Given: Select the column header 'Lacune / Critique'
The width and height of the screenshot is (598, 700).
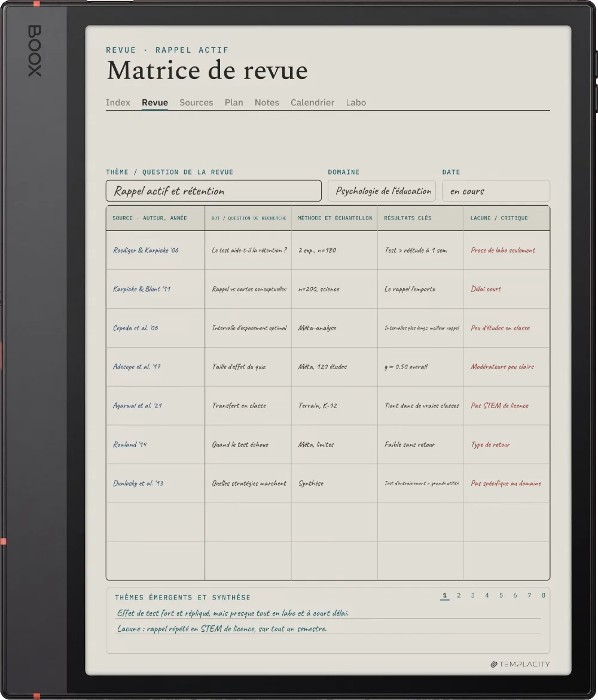Looking at the screenshot, I should 507,218.
